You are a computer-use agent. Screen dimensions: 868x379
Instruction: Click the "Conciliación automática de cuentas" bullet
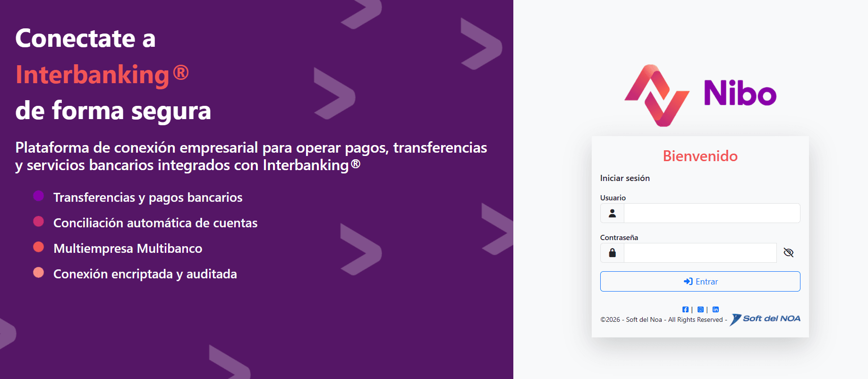[155, 223]
